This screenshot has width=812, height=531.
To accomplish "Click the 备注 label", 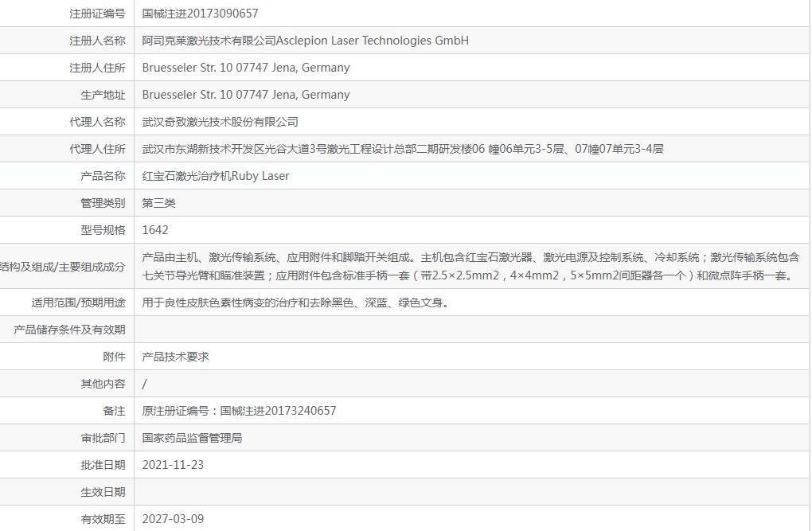I will [x=115, y=411].
